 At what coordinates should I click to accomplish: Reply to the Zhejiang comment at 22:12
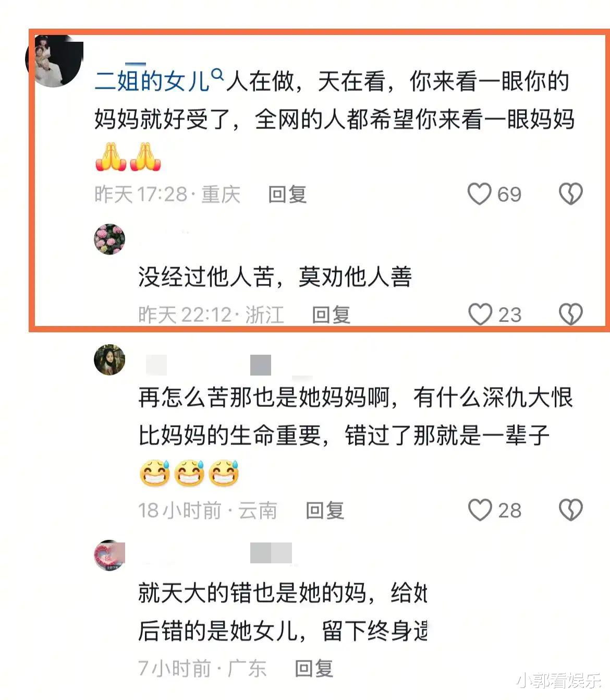tap(331, 315)
